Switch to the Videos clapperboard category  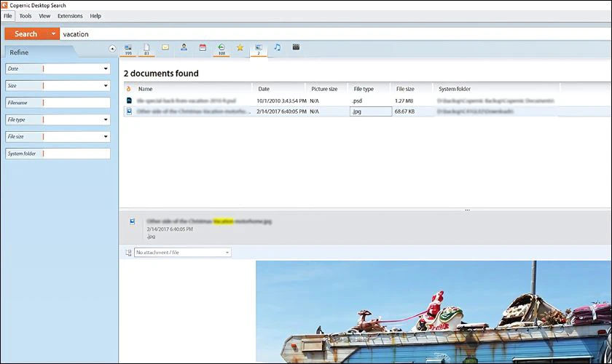(x=296, y=47)
